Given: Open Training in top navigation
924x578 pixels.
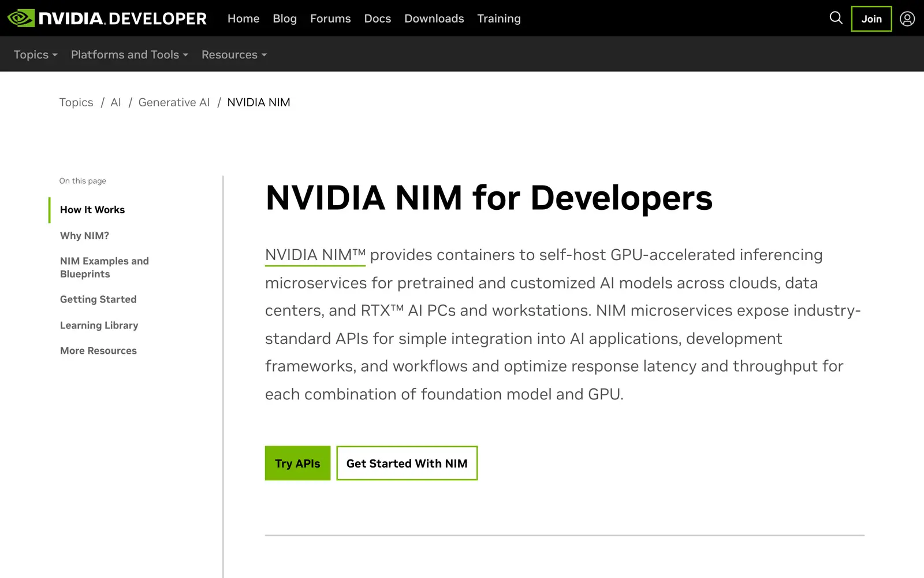Looking at the screenshot, I should click(499, 18).
